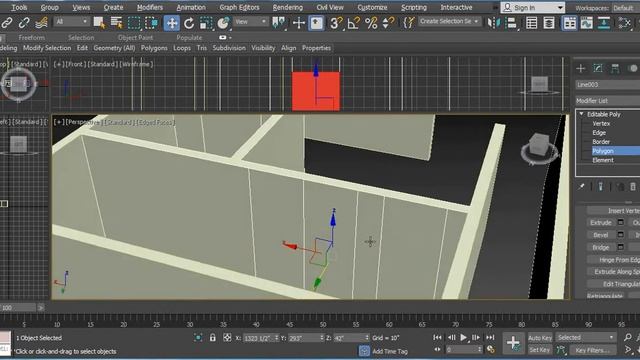Screen dimensions: 640x360
Task: Click the Unlink Selection icon
Action: [24, 23]
